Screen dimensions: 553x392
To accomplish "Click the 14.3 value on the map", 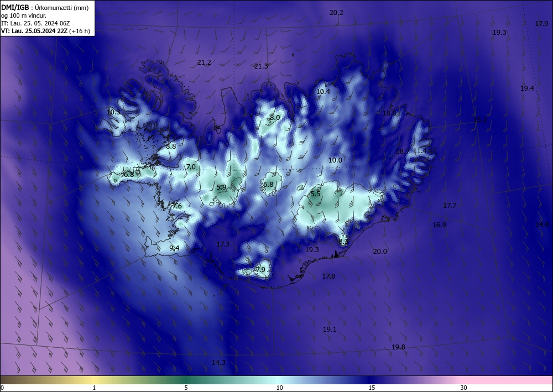I will 218,362.
